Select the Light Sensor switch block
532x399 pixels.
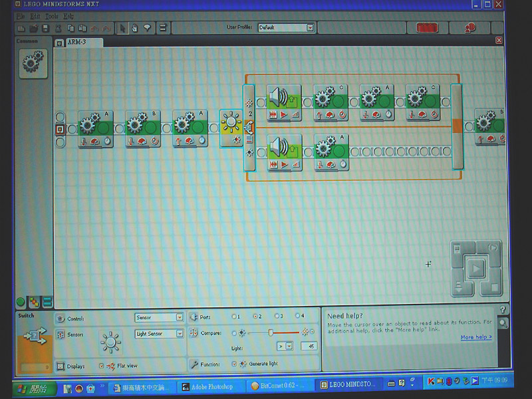(x=231, y=128)
